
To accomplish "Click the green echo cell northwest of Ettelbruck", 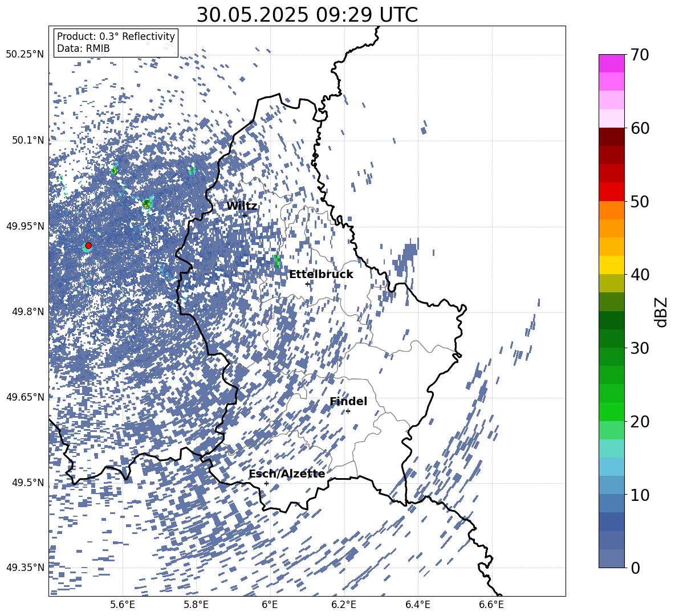I will click(x=276, y=261).
